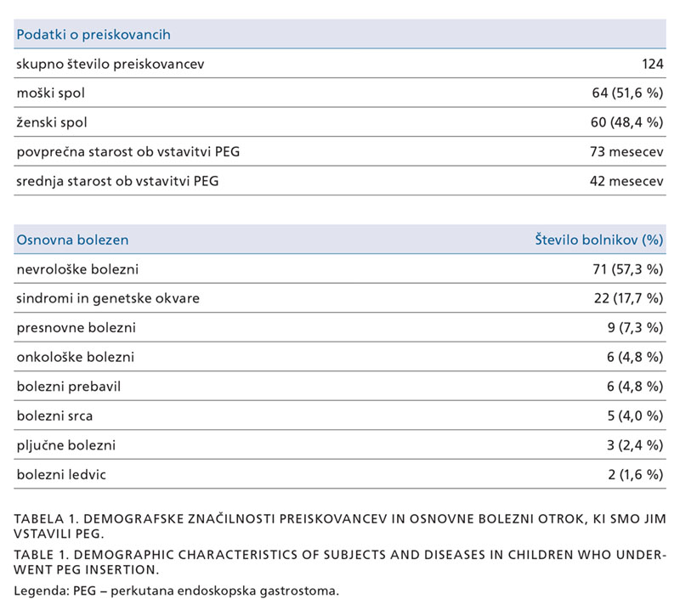Click the Slovenian caption 'TABELA 1. DEMOGRAFSKE ZNAČILNOSTI'

coord(340,526)
